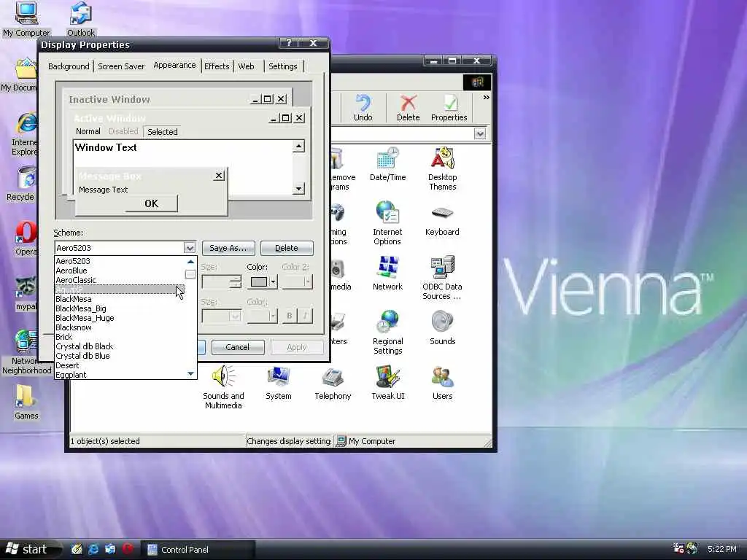
Task: Open the Keyboard control panel icon
Action: [442, 220]
